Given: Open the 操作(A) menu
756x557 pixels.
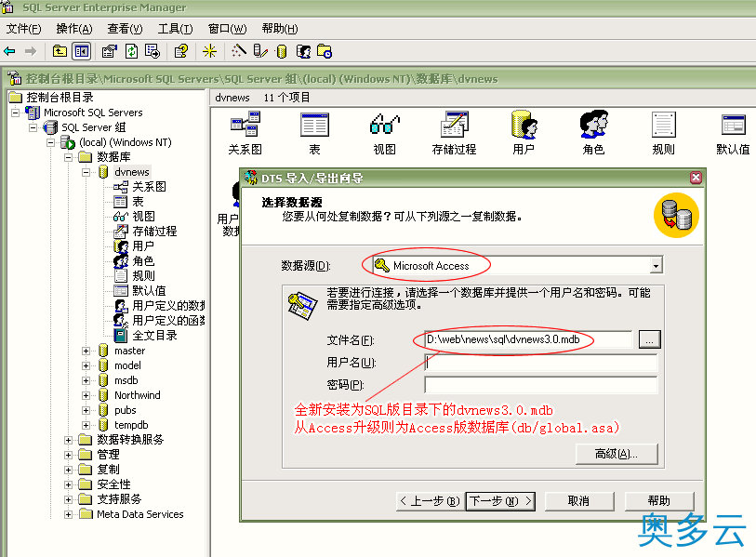Looking at the screenshot, I should (x=74, y=29).
